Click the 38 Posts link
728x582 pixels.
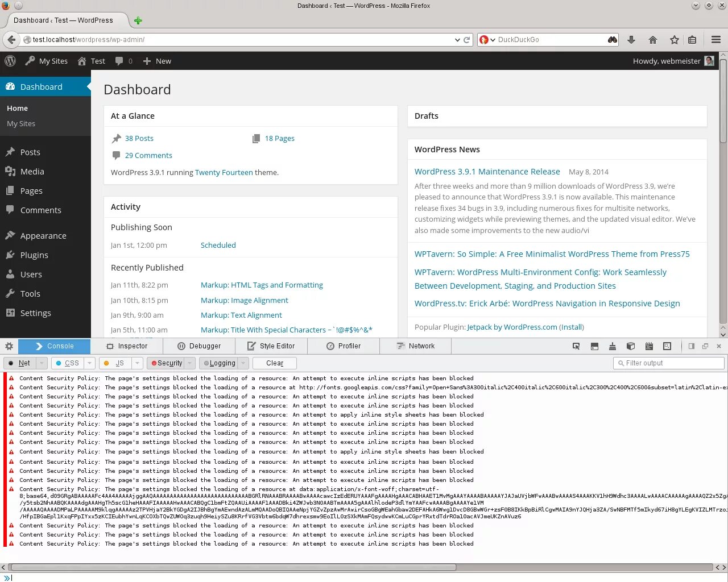tap(139, 138)
